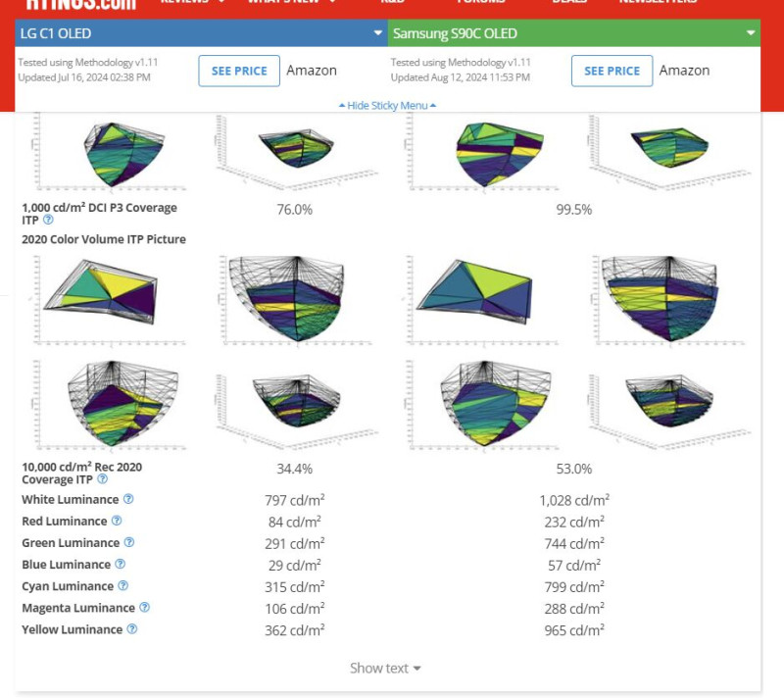Image resolution: width=784 pixels, height=698 pixels.
Task: Select the 744 cd/m² Green Luminance value
Action: pyautogui.click(x=574, y=543)
